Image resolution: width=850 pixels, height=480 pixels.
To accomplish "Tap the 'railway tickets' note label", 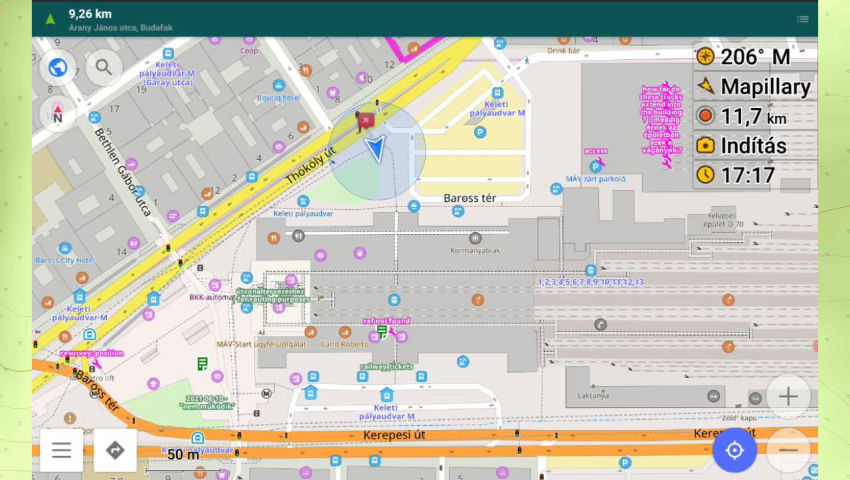I will coord(387,367).
